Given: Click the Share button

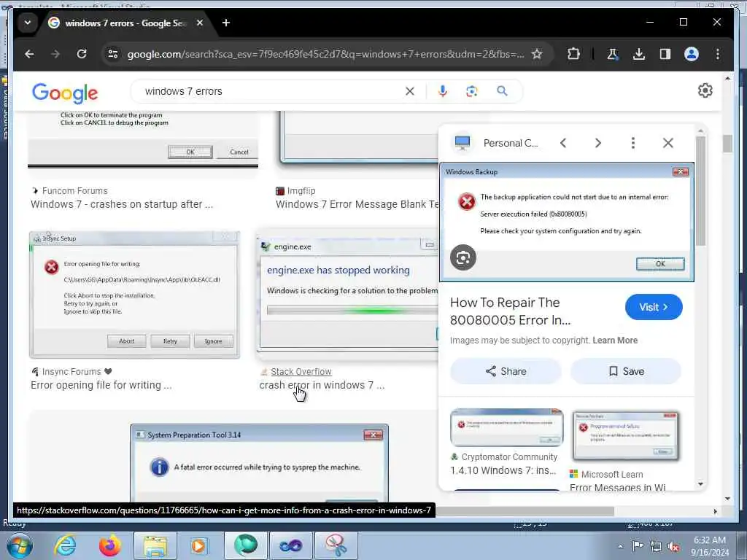Looking at the screenshot, I should 506,371.
